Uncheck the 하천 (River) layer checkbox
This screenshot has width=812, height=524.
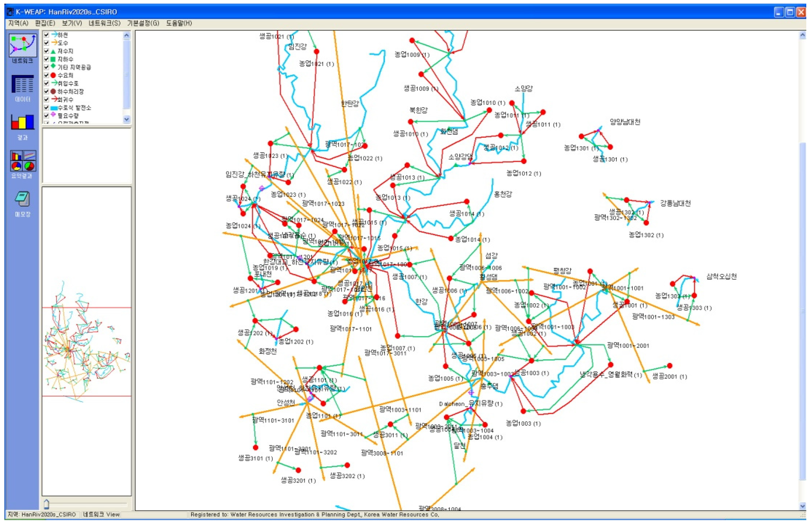[x=47, y=35]
